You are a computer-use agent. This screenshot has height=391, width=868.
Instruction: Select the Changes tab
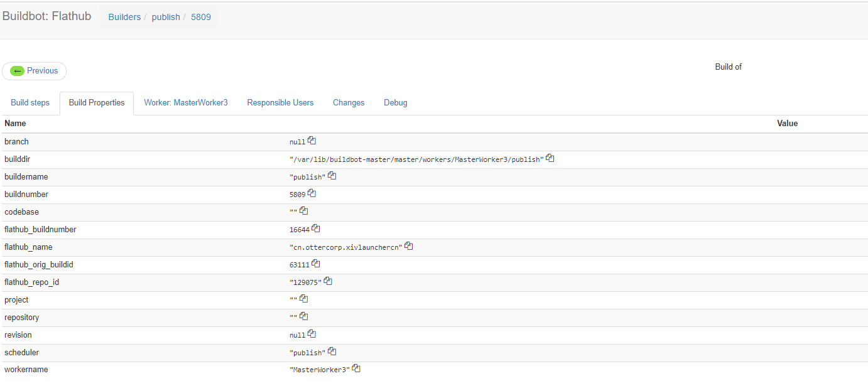point(349,102)
